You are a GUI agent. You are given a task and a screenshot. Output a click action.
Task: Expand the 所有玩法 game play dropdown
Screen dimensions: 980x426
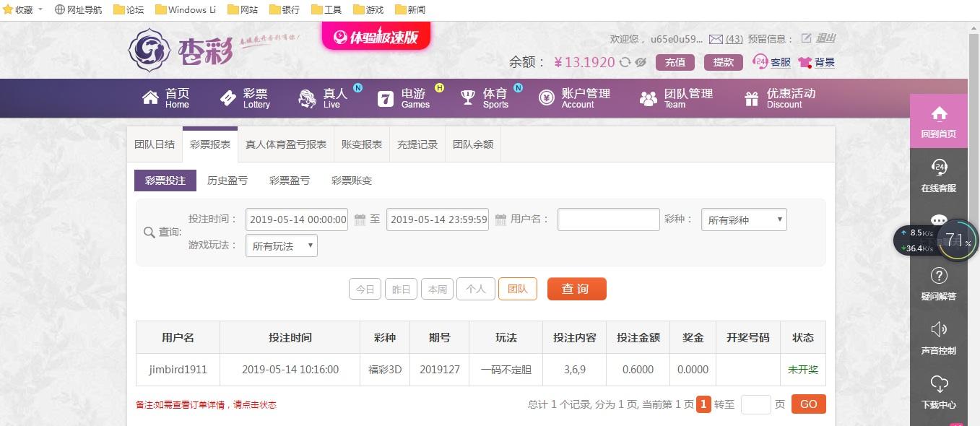[282, 245]
